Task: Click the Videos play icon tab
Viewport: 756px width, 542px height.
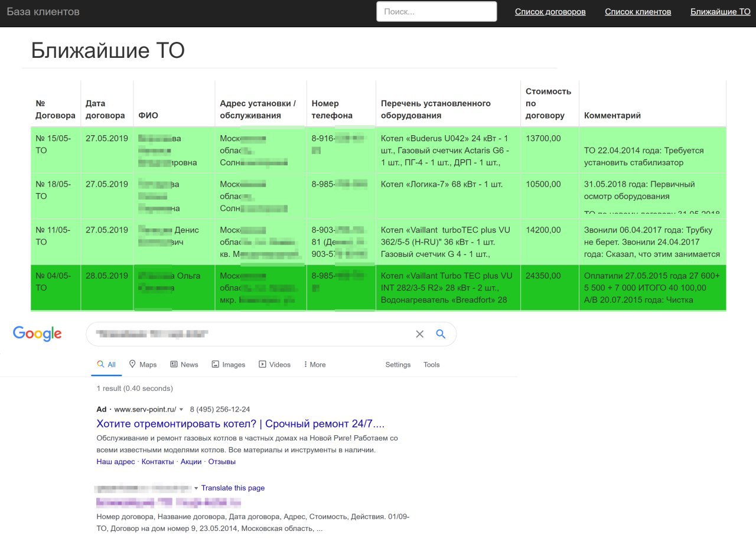Action: 275,364
